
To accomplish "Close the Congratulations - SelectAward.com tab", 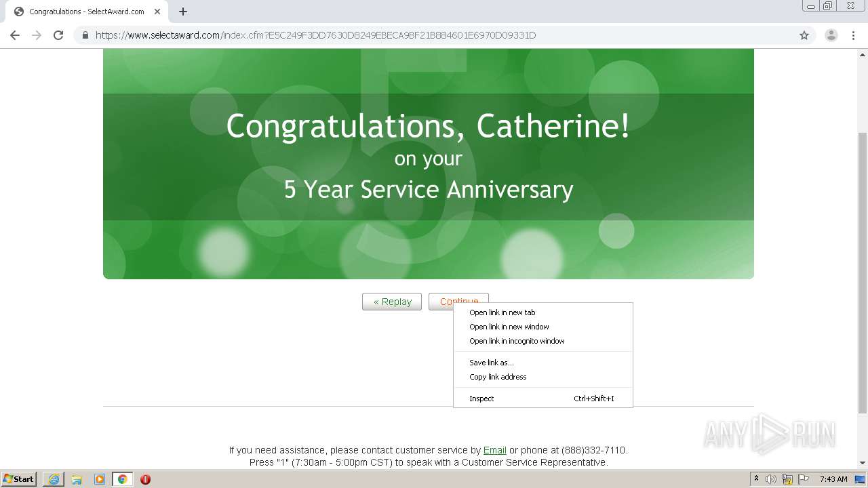I will coord(157,12).
